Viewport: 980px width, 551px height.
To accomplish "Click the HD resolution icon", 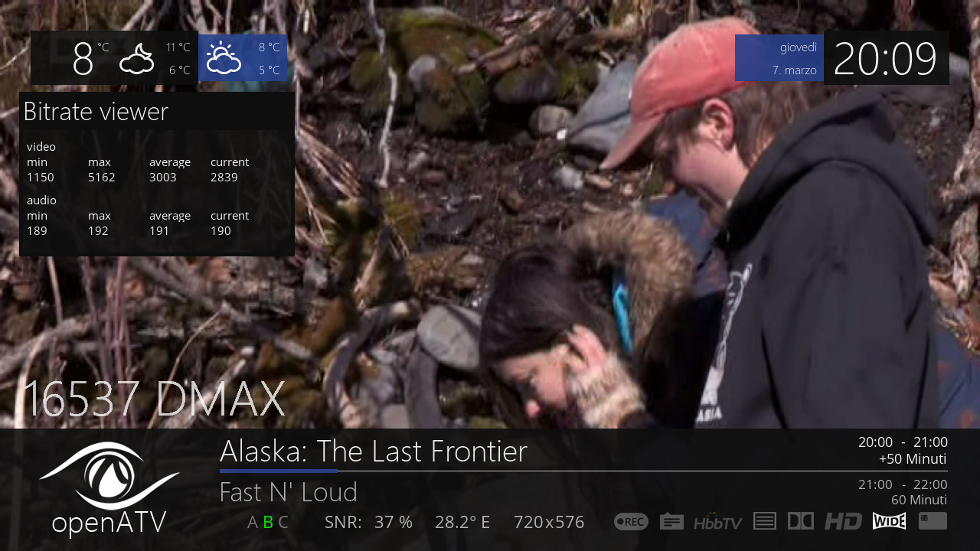I will point(843,522).
